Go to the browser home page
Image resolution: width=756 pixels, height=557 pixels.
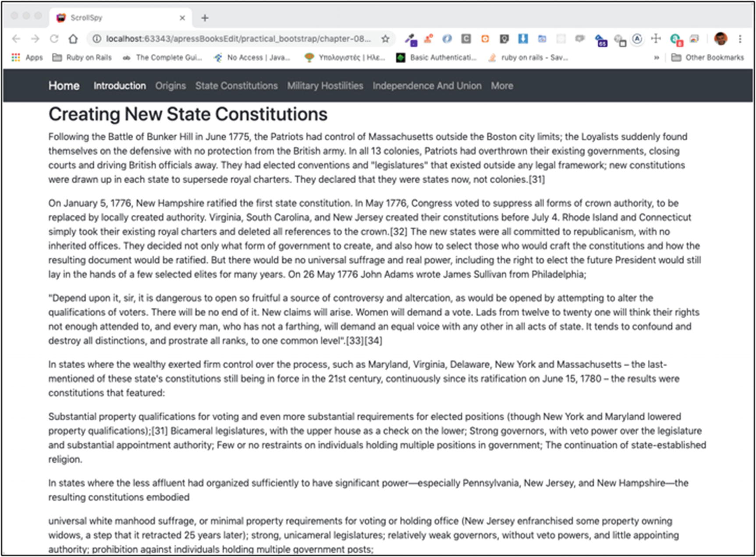[x=73, y=39]
